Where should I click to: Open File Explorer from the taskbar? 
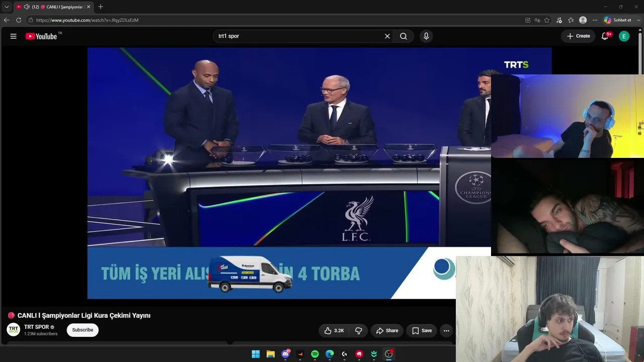point(270,354)
